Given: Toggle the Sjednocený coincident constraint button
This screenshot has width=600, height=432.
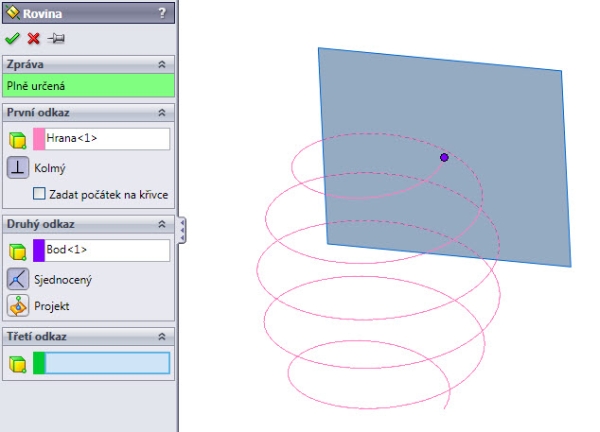Looking at the screenshot, I should (18, 279).
